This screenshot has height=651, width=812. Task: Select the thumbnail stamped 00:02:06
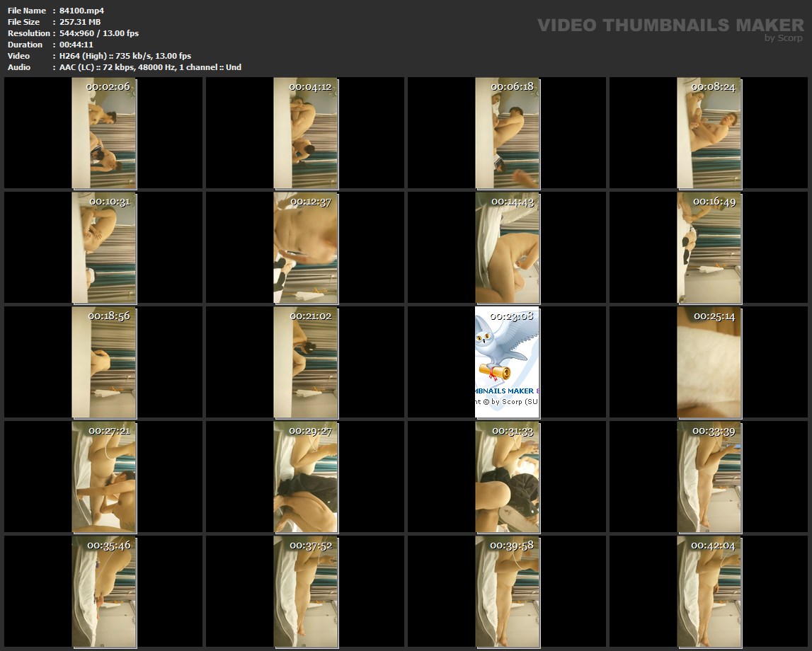(x=104, y=133)
